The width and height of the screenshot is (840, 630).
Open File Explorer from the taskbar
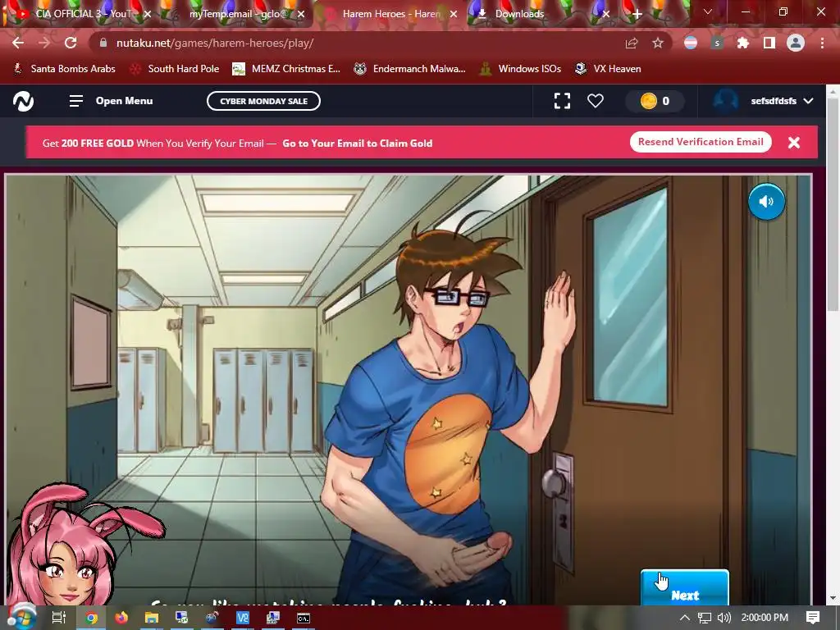coord(152,619)
